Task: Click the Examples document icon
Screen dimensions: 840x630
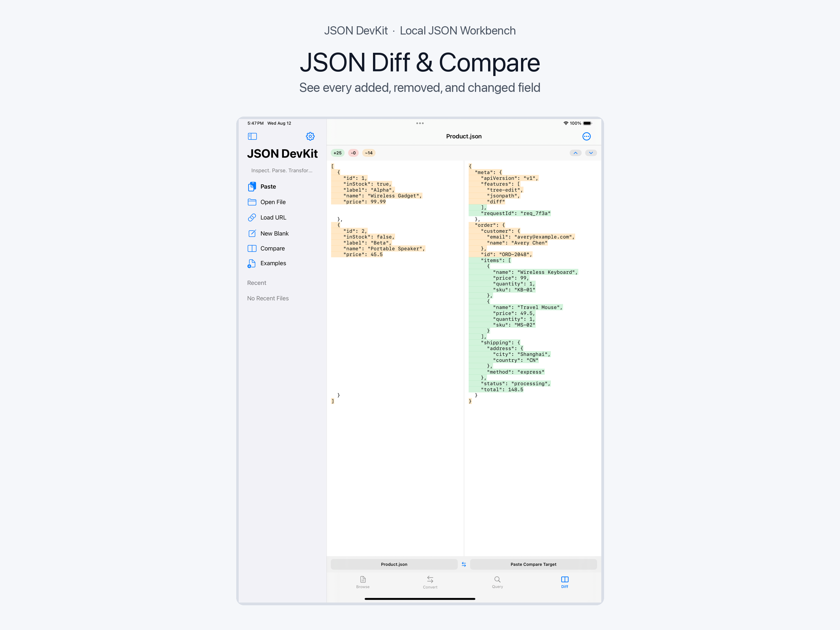Action: [x=252, y=263]
